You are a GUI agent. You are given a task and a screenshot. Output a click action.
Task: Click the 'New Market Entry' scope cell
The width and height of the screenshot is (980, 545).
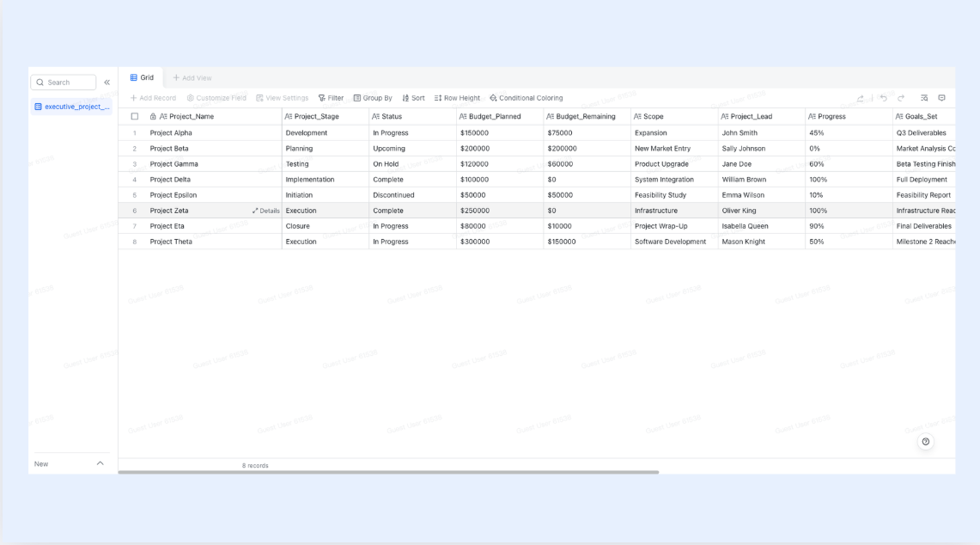(x=674, y=149)
